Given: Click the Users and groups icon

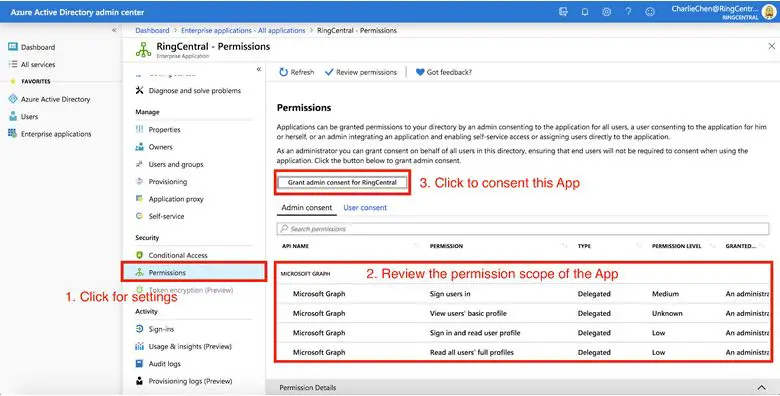Looking at the screenshot, I should [139, 164].
